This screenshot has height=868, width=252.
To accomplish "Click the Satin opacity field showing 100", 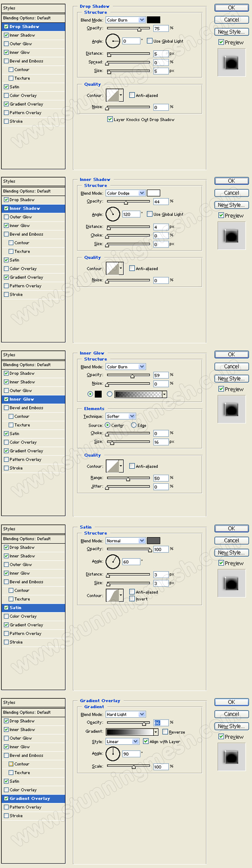I will click(161, 549).
